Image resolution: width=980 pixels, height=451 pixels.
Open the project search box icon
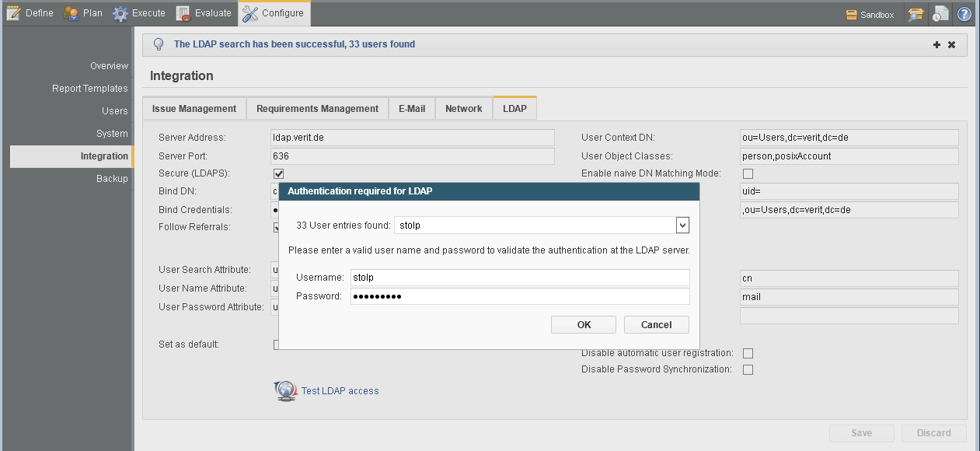point(915,14)
